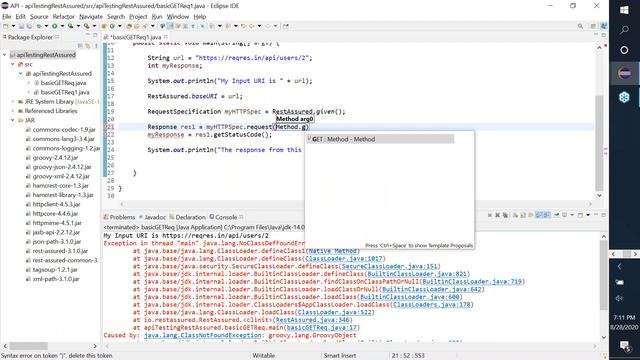Open the Navigate menu
Image resolution: width=640 pixels, height=360 pixels.
pos(91,17)
